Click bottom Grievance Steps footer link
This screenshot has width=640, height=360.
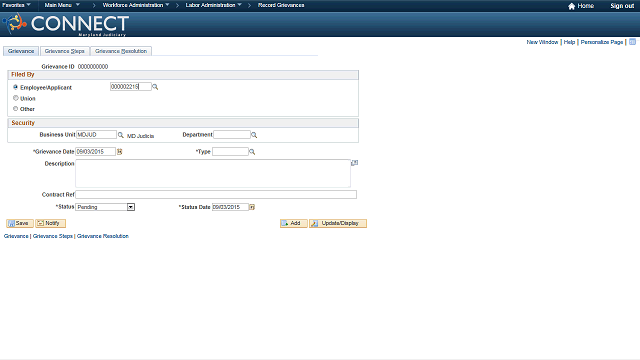53,236
